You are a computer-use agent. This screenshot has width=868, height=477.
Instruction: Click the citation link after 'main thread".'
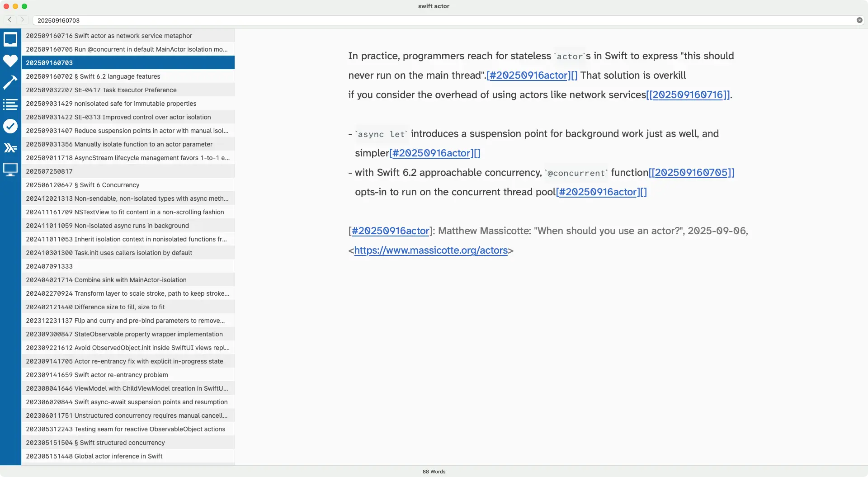coord(532,75)
